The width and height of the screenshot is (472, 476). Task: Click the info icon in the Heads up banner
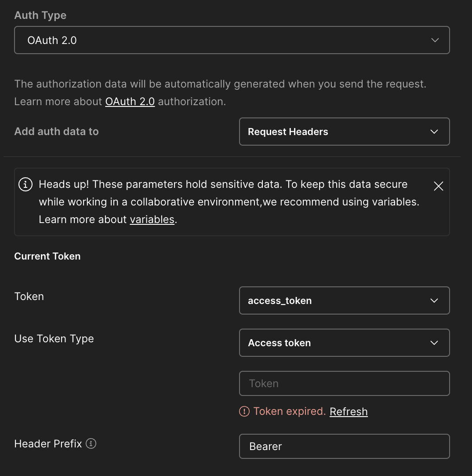(x=25, y=184)
